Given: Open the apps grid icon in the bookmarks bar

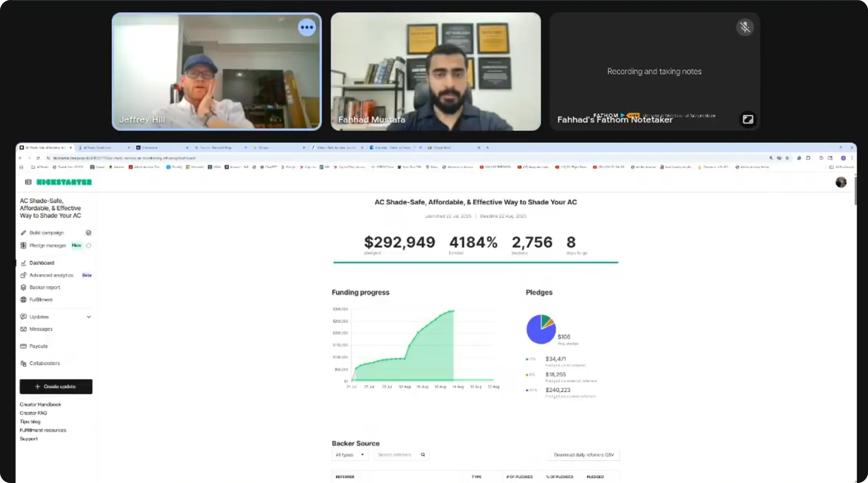Looking at the screenshot, I should coord(21,167).
